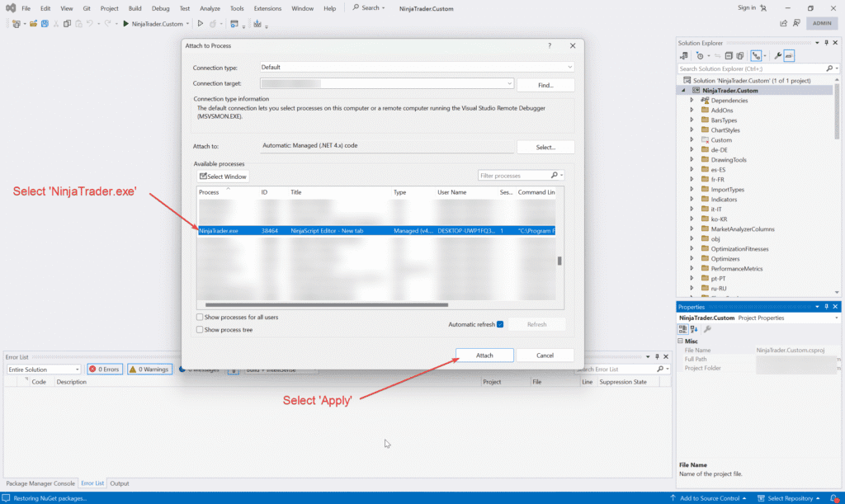Click the Copy toolbar icon

(x=67, y=24)
